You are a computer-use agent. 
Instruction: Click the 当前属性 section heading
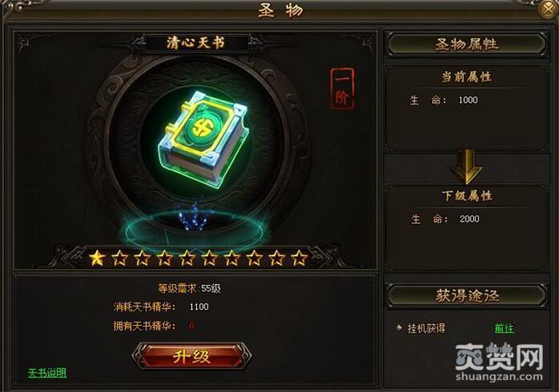pyautogui.click(x=466, y=77)
